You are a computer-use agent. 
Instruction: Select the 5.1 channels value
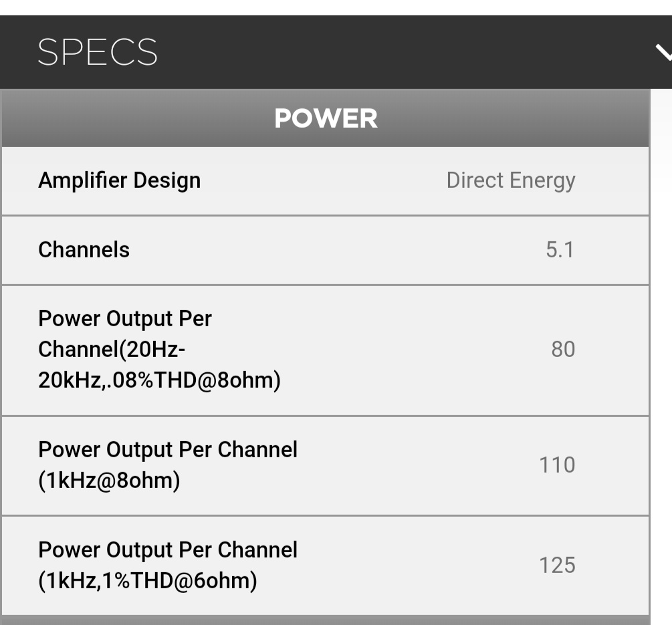560,250
